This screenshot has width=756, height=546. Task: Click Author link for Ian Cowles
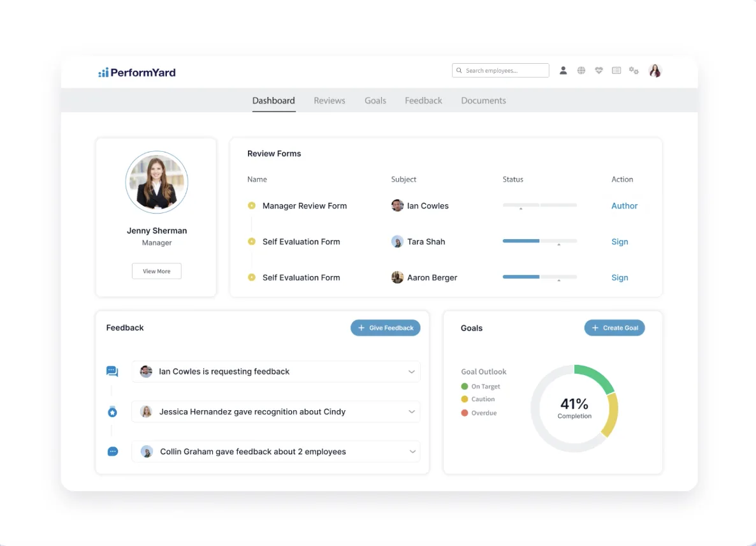click(x=625, y=205)
